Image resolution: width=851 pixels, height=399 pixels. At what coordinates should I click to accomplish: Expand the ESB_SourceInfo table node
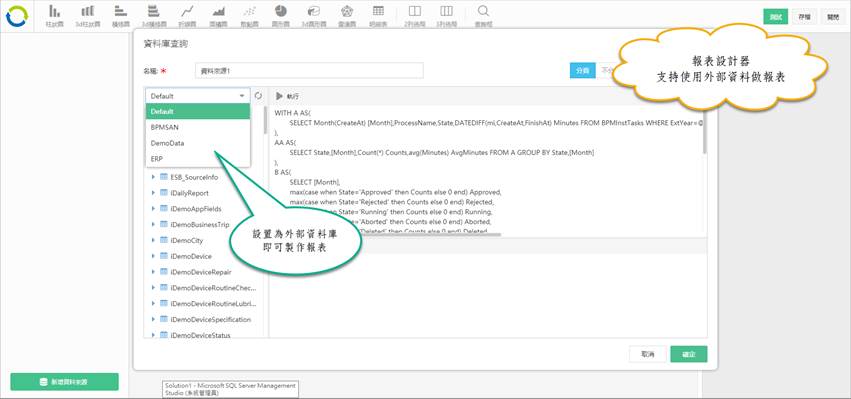coord(154,177)
